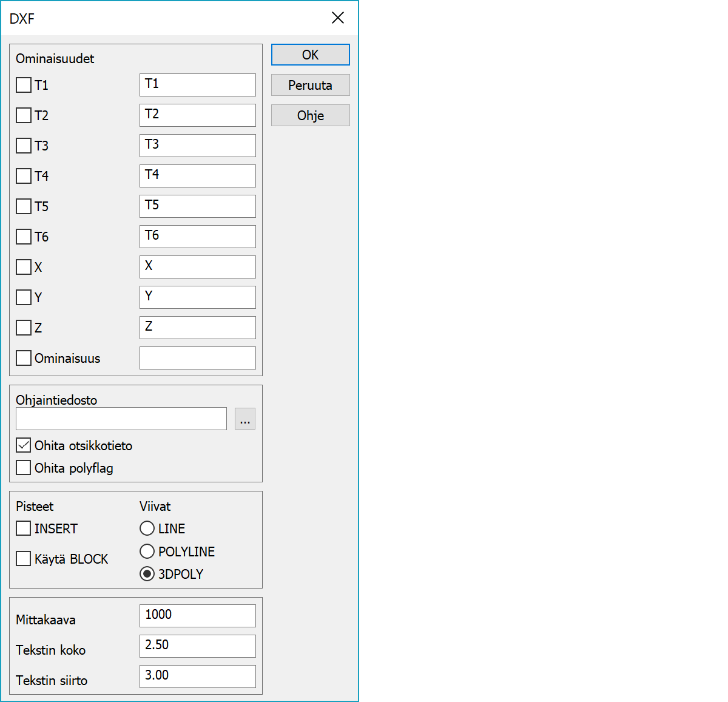Screen dimensions: 728x702
Task: Click the OK button
Action: coord(310,55)
